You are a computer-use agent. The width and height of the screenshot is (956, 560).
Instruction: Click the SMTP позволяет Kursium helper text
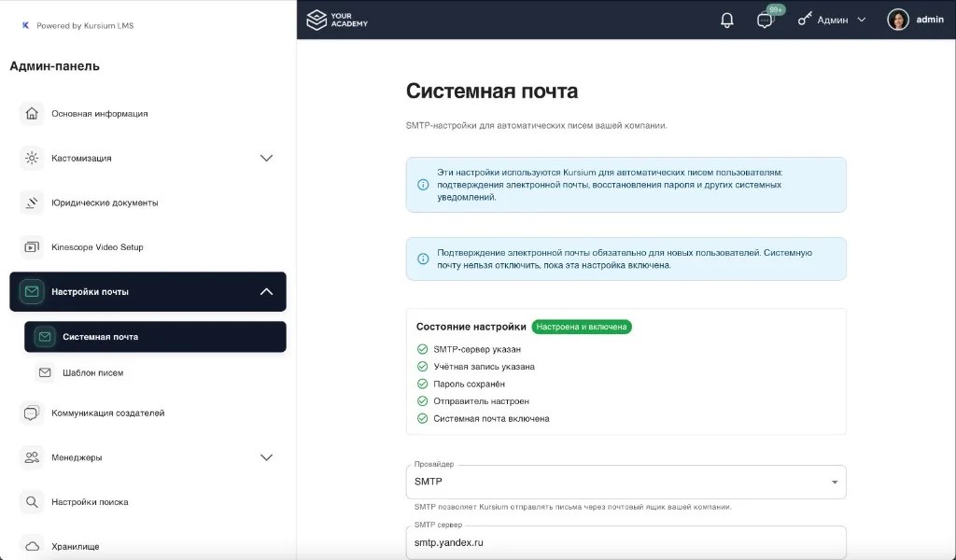click(x=572, y=507)
